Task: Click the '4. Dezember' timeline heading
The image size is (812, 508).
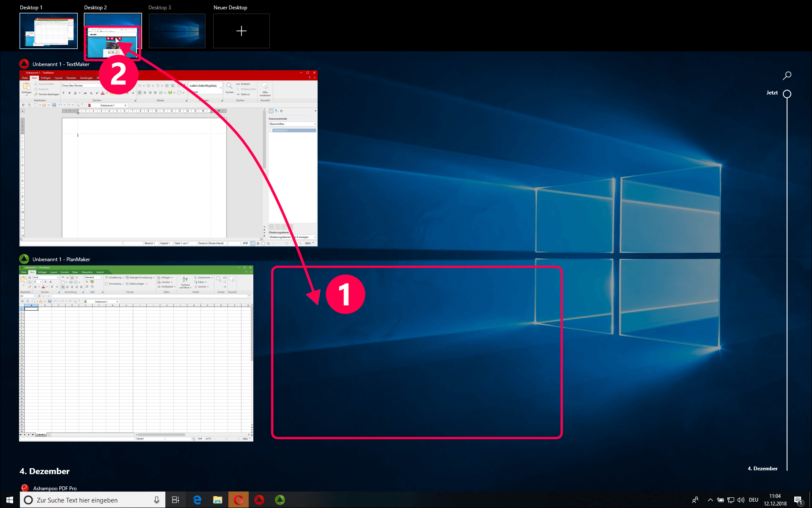Action: [44, 471]
